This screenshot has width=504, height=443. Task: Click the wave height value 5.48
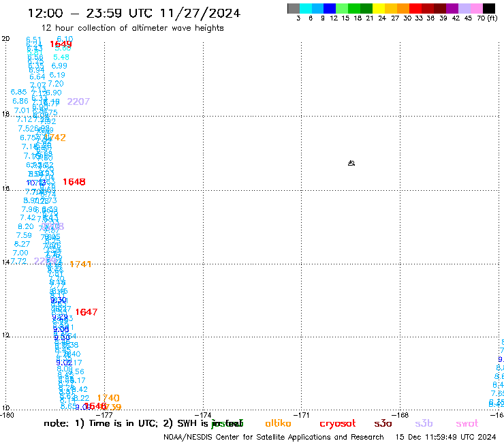[x=61, y=57]
